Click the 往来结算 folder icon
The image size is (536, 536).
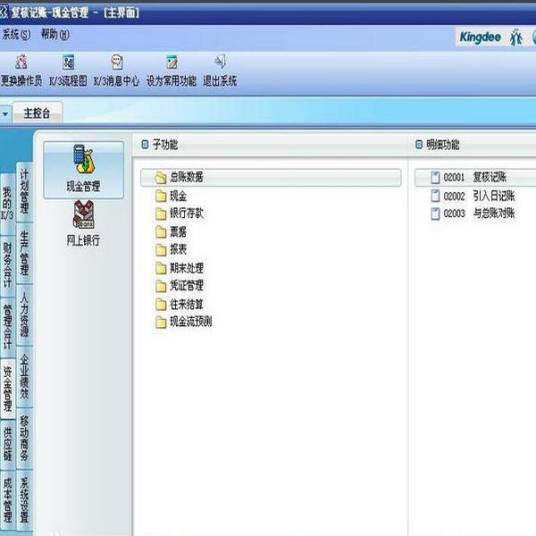tap(160, 304)
